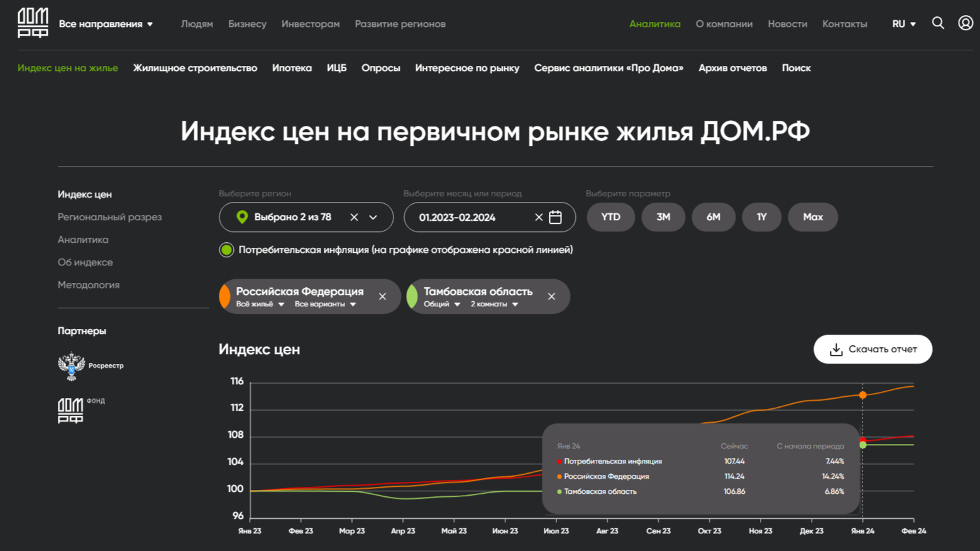Image resolution: width=980 pixels, height=551 pixels.
Task: Open Индекс цен sidebar link
Action: [85, 194]
